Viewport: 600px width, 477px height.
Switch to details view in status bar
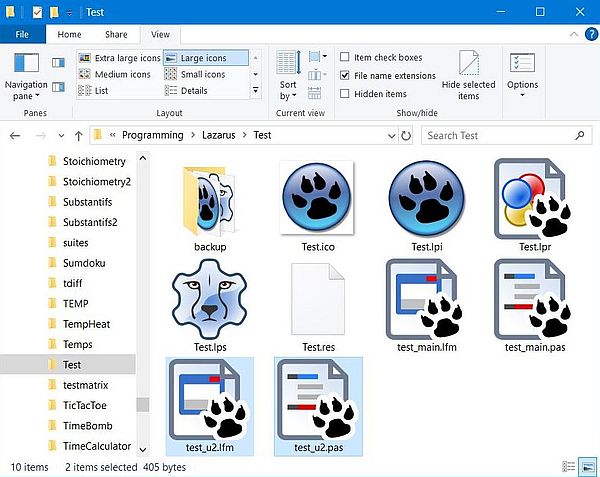pyautogui.click(x=569, y=467)
